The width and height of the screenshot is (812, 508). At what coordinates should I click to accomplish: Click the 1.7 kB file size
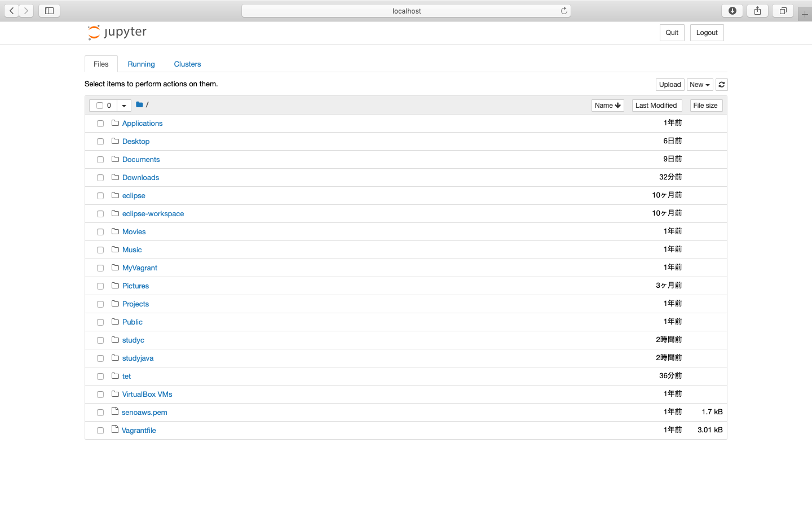[x=712, y=412]
